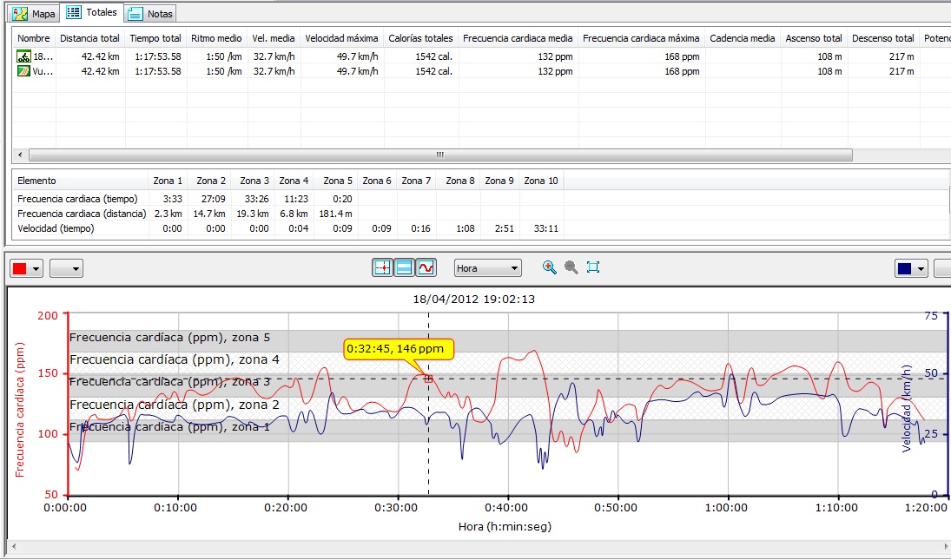Sort by Calorías totales column header

point(420,38)
